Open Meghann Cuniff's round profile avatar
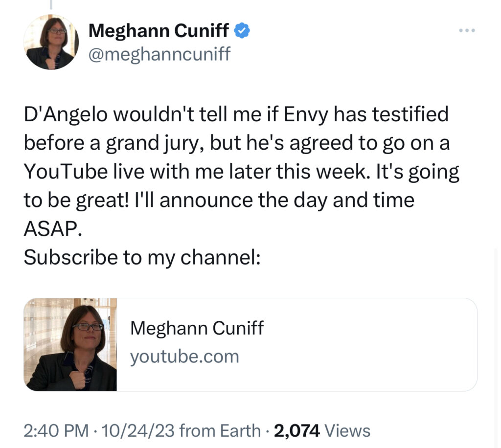This screenshot has width=501, height=448. 51,42
